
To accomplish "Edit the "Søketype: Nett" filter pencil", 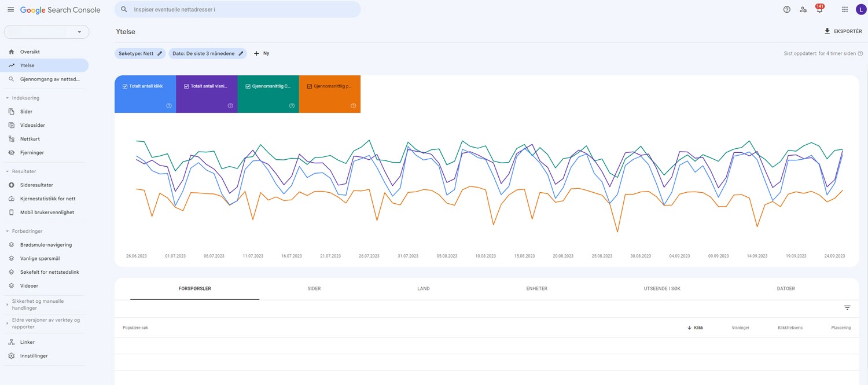I will (x=159, y=53).
